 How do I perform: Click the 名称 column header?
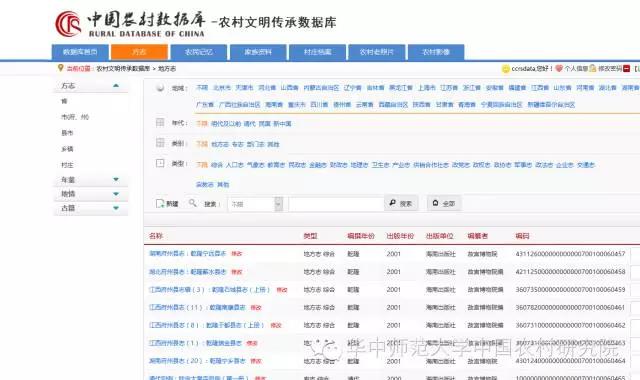[x=156, y=236]
